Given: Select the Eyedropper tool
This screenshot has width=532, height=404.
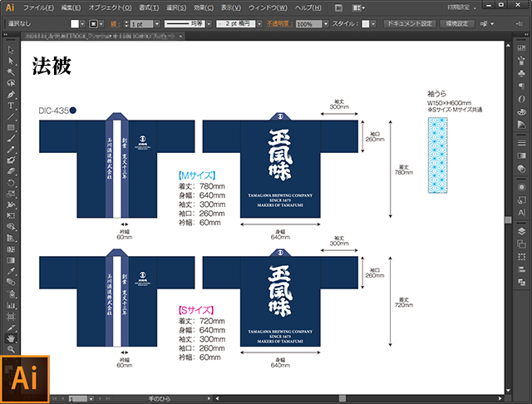Looking at the screenshot, I should (x=11, y=271).
